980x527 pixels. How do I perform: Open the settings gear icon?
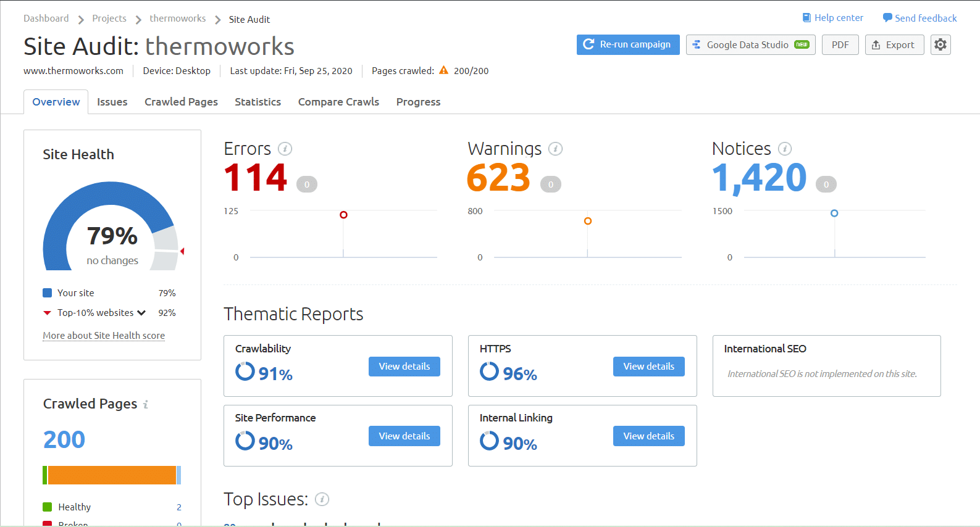(940, 44)
